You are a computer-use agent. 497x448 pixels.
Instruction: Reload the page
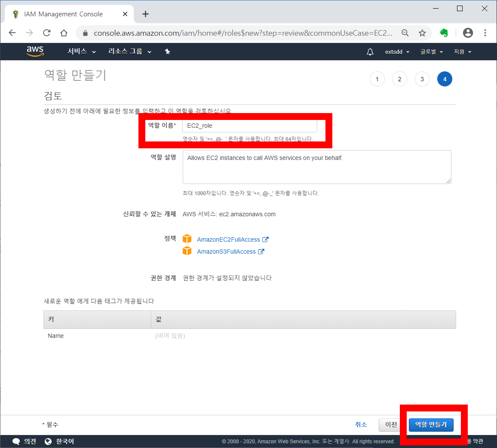click(46, 33)
